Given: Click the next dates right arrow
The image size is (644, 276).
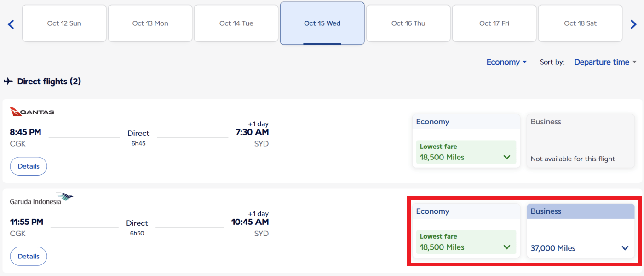Looking at the screenshot, I should (633, 24).
